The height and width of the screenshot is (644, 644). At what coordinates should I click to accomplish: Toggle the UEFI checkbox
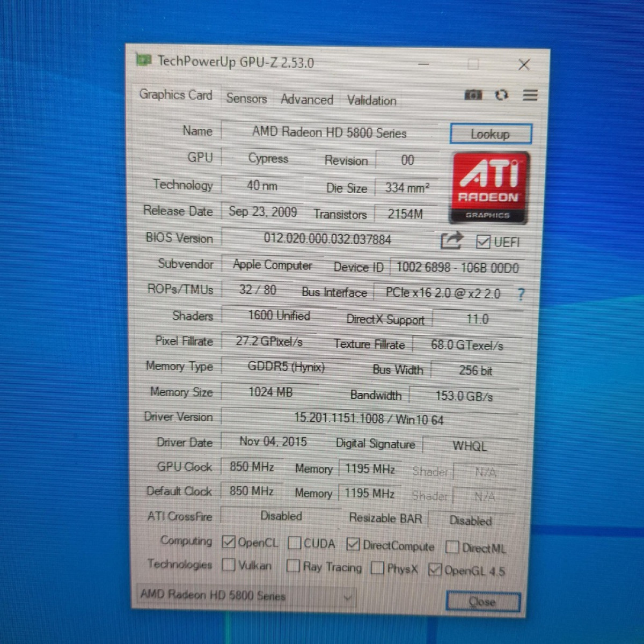coord(483,242)
